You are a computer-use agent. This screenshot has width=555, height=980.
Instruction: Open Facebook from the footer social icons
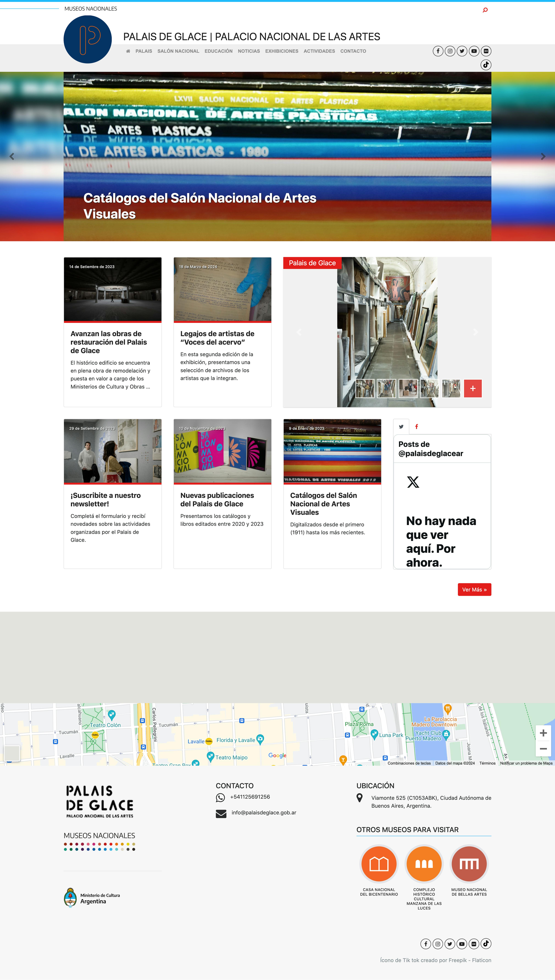tap(426, 943)
